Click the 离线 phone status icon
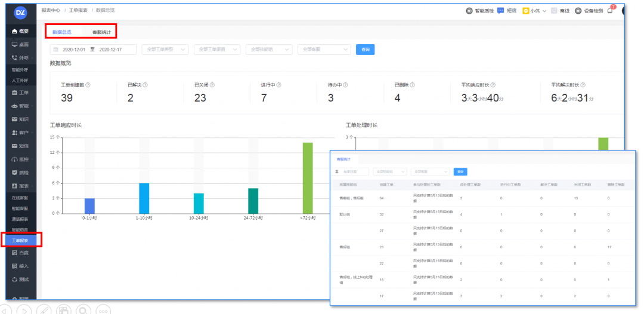644x314 pixels. (555, 11)
